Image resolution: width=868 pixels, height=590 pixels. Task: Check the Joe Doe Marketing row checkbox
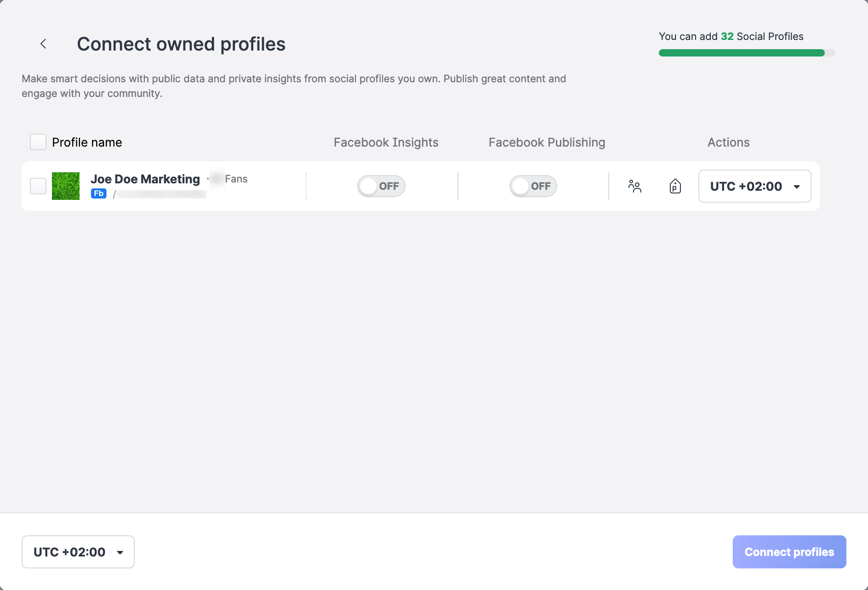38,186
